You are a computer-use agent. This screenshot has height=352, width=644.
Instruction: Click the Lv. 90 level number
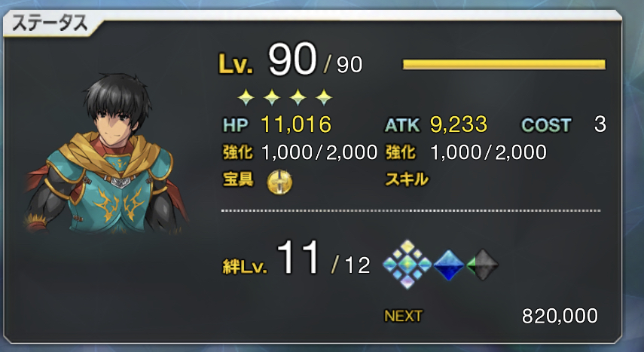[292, 60]
